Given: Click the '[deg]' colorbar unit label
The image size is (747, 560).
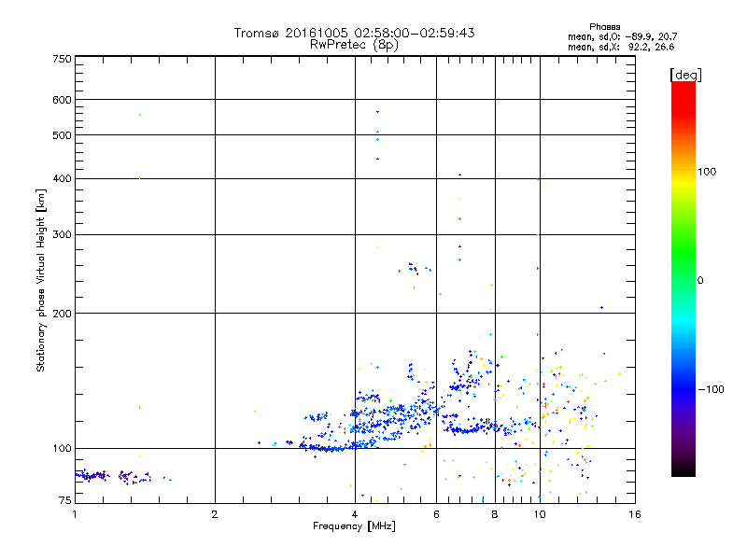Looking at the screenshot, I should click(x=685, y=75).
